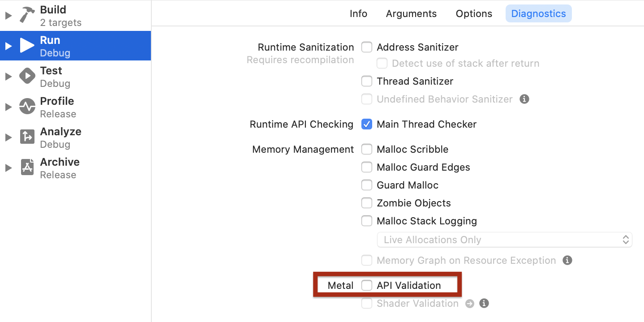Screen dimensions: 644x322
Task: Click the Profile waveform icon
Action: coord(27,107)
